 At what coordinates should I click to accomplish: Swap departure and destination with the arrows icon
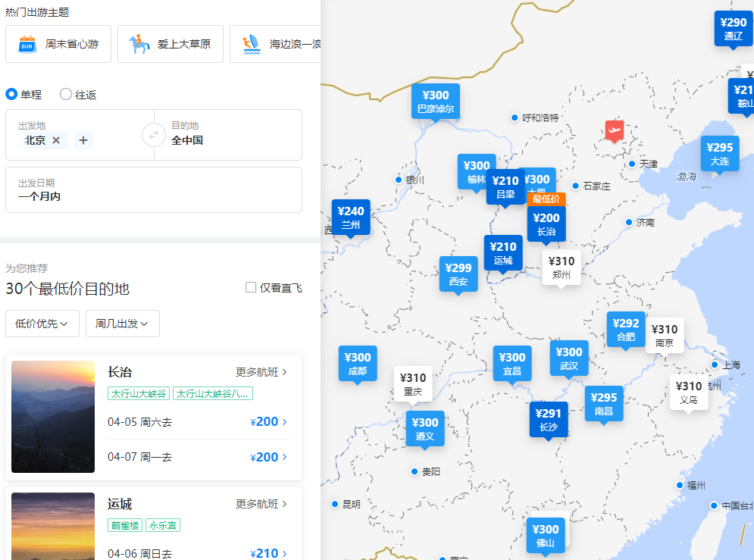point(154,135)
